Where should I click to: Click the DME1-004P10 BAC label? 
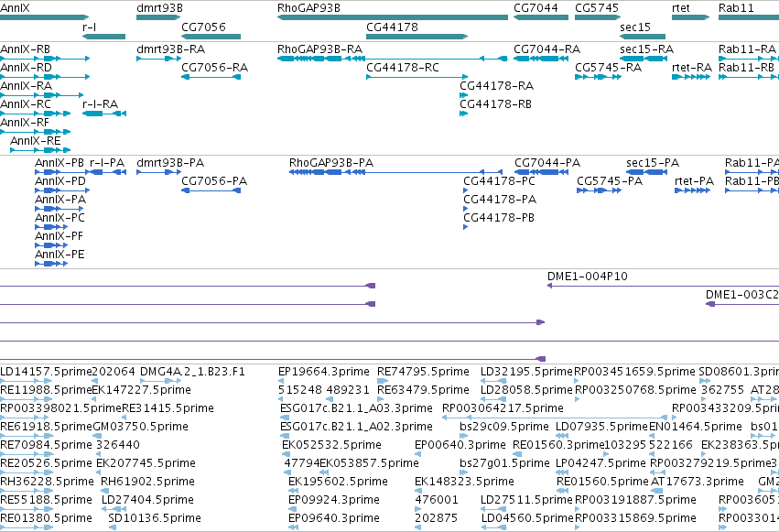click(588, 277)
